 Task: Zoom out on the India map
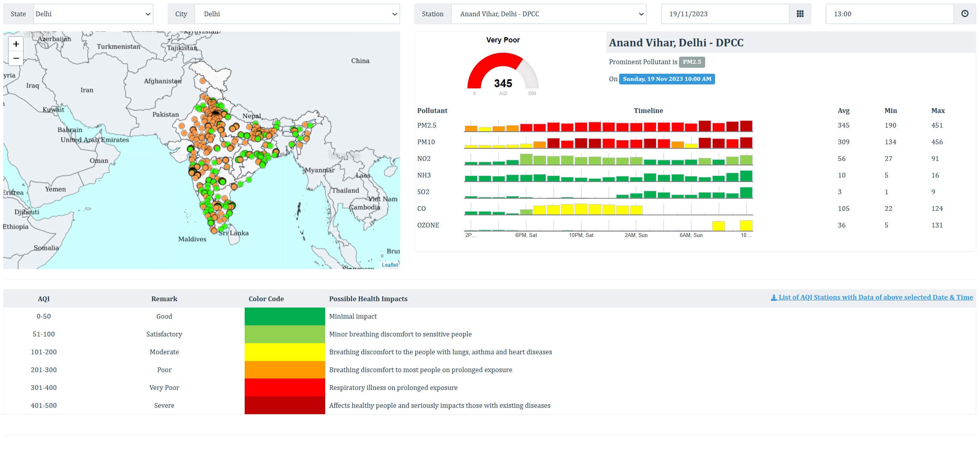pos(15,58)
